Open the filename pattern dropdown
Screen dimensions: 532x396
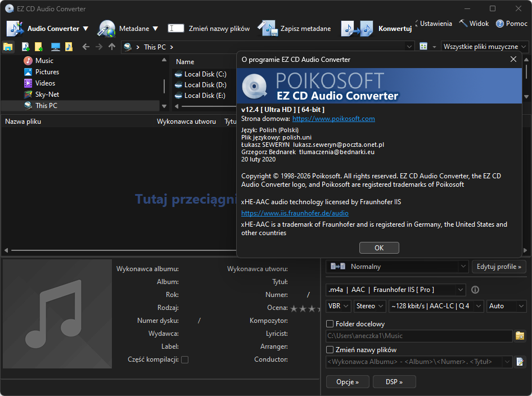507,362
